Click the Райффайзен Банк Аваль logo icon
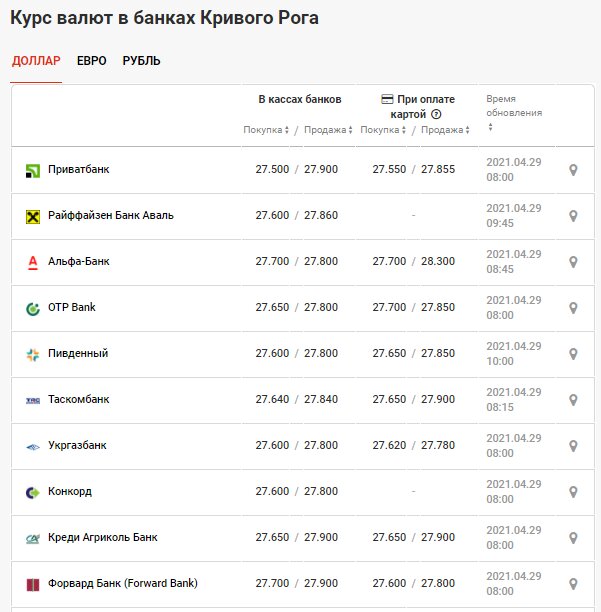 (33, 216)
